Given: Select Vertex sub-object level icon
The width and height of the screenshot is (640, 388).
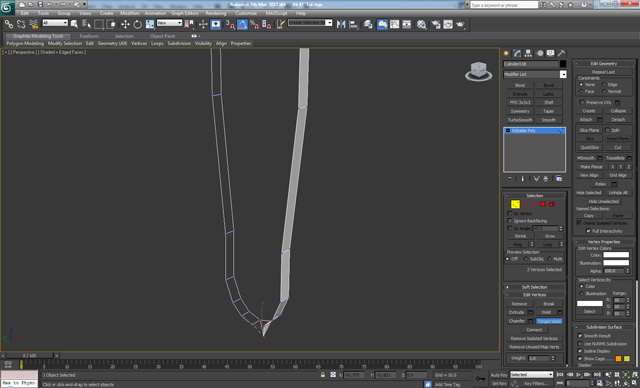Looking at the screenshot, I should pos(515,204).
